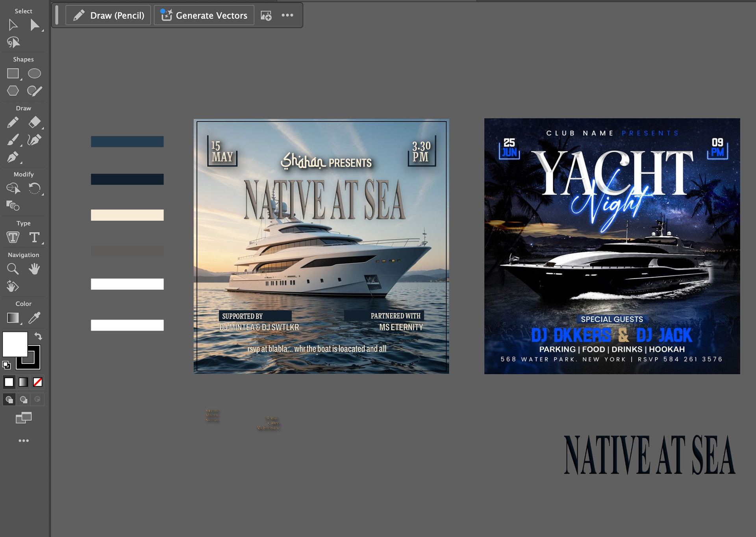Click the white Fill color box
The image size is (756, 537).
pos(15,344)
